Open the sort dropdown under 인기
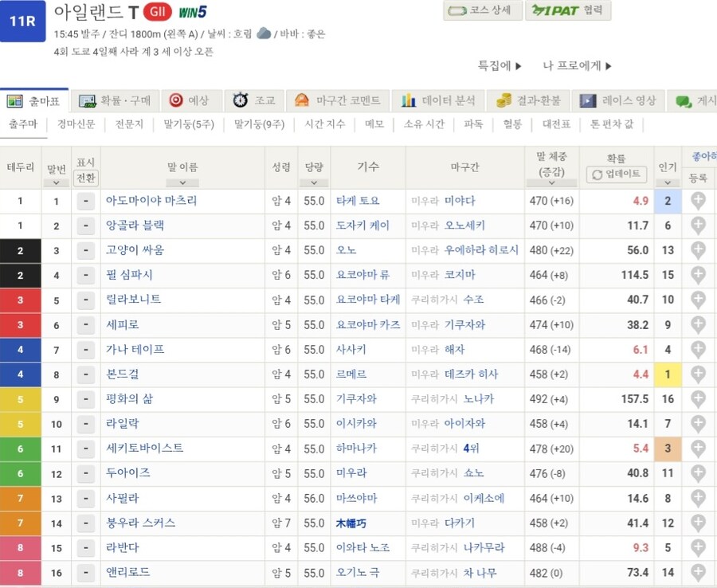Image resolution: width=717 pixels, height=588 pixels. pos(668,182)
